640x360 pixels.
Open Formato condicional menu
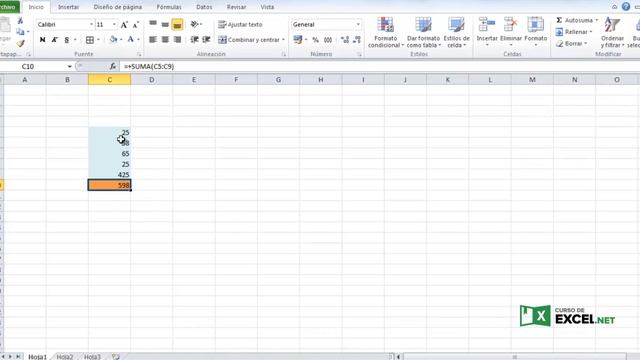[385, 33]
